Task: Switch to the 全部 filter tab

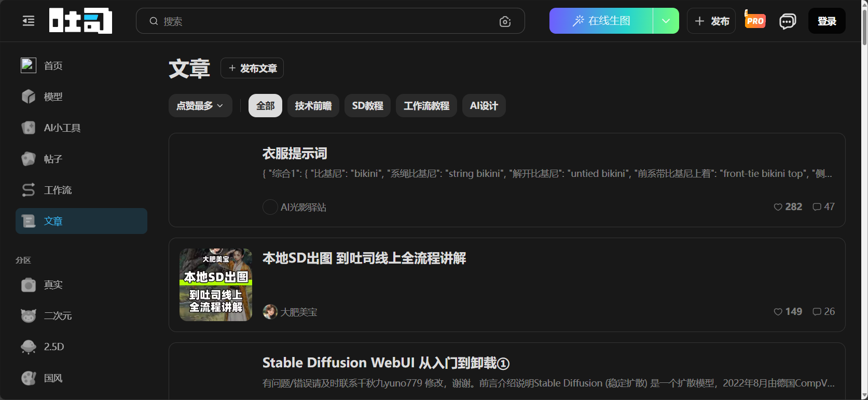Action: [265, 106]
